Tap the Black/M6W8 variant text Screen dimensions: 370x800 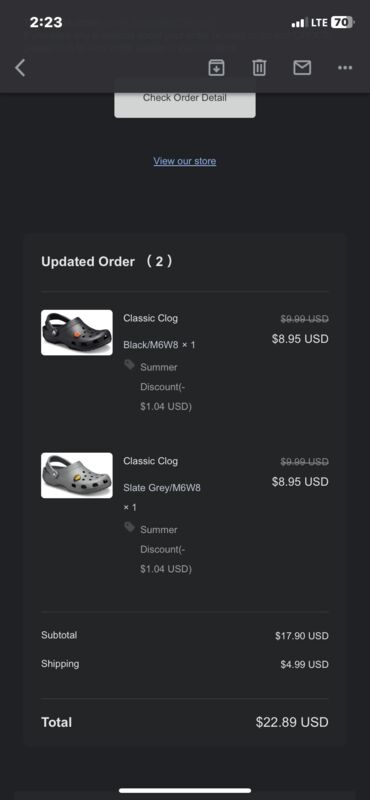click(151, 345)
